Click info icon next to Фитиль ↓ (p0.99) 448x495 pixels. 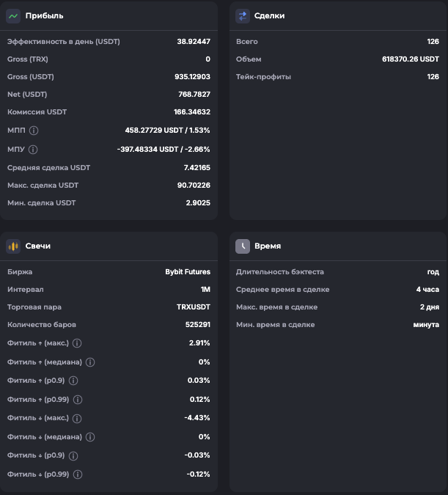tap(78, 474)
